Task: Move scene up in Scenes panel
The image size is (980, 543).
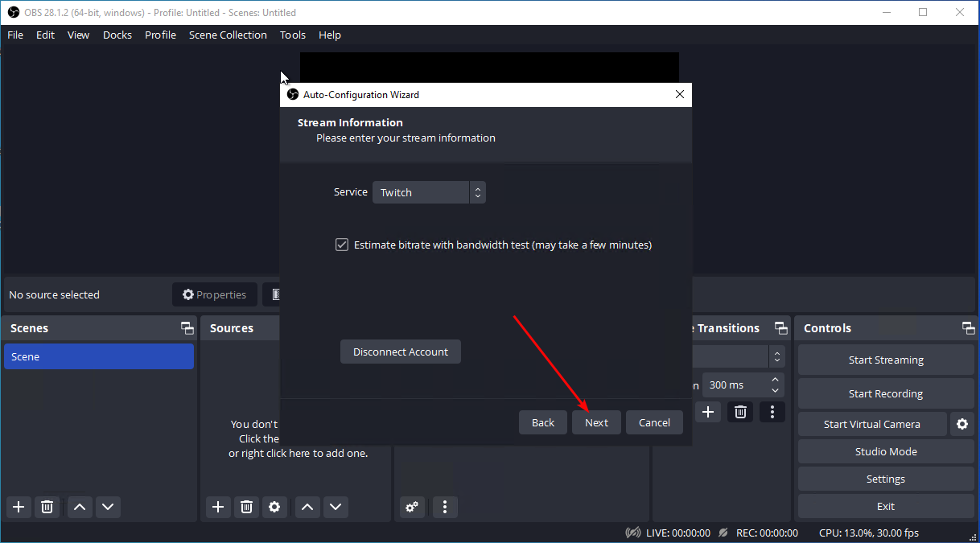Action: tap(79, 507)
